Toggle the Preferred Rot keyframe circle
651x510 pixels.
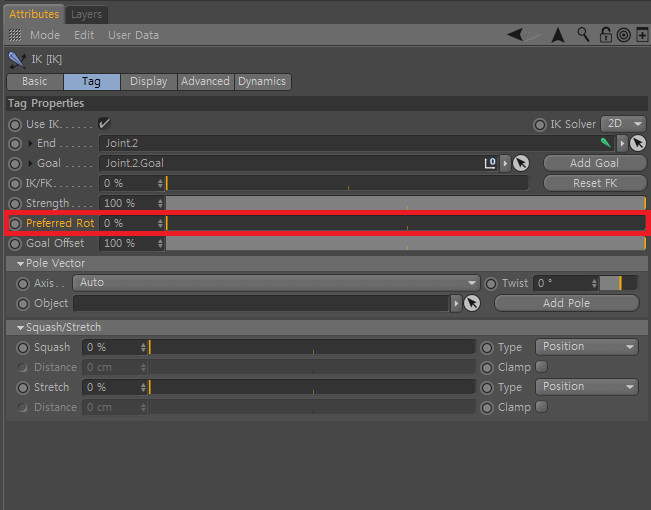15,223
